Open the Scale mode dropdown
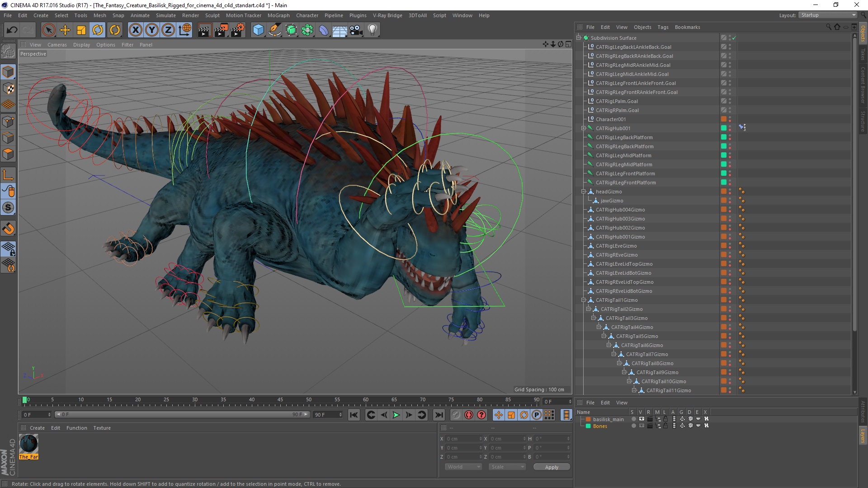The height and width of the screenshot is (488, 868). pos(507,467)
